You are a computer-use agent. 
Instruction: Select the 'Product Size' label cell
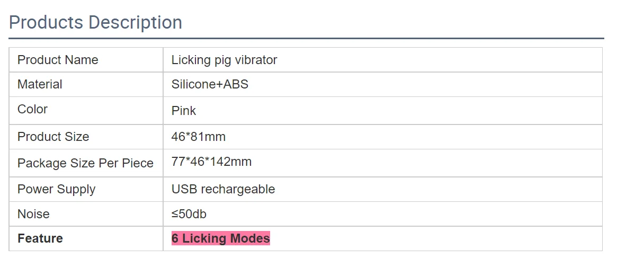tap(53, 137)
